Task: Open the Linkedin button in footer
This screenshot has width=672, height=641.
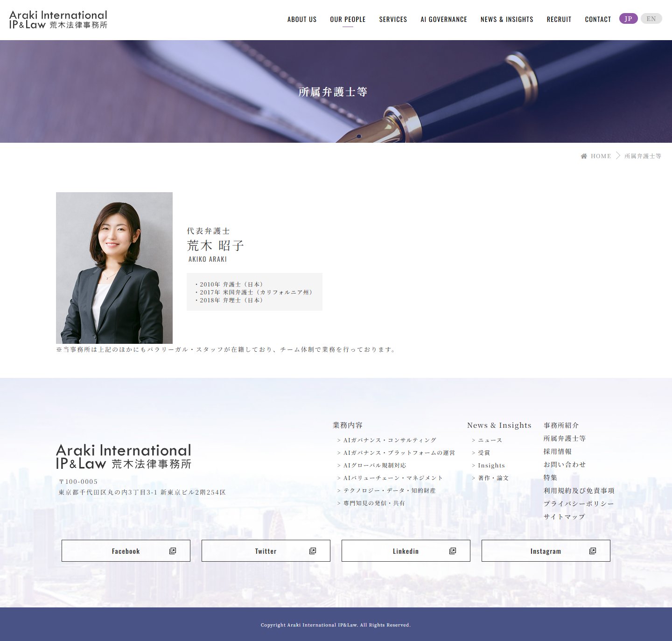Action: click(406, 551)
